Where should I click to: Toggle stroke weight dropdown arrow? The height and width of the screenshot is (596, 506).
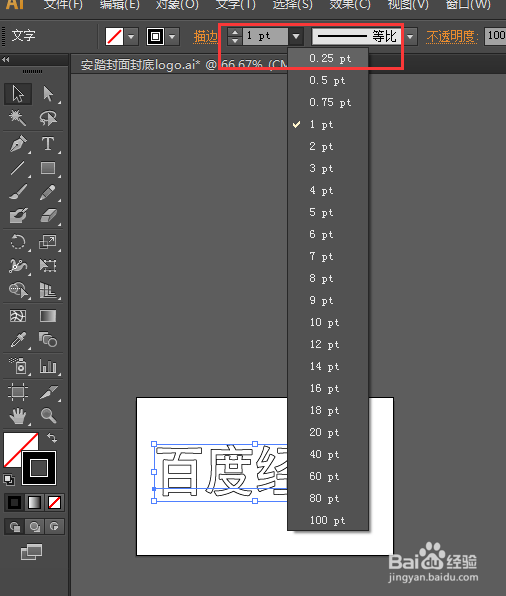296,36
